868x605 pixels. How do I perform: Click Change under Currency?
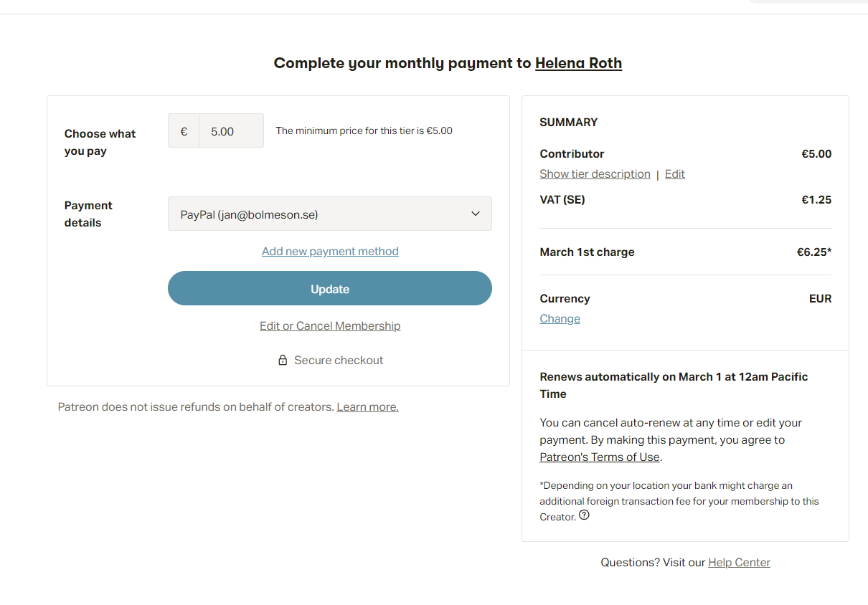(x=560, y=319)
